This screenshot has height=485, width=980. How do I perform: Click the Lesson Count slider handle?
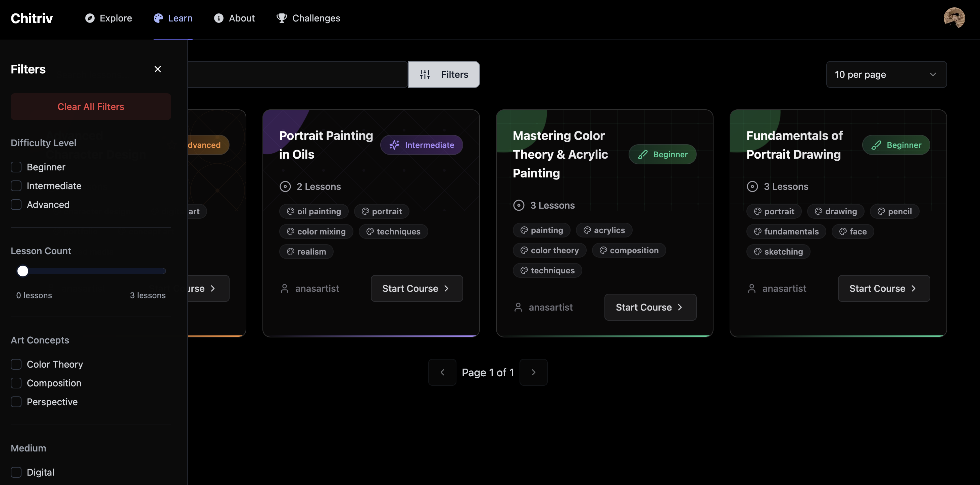(23, 271)
